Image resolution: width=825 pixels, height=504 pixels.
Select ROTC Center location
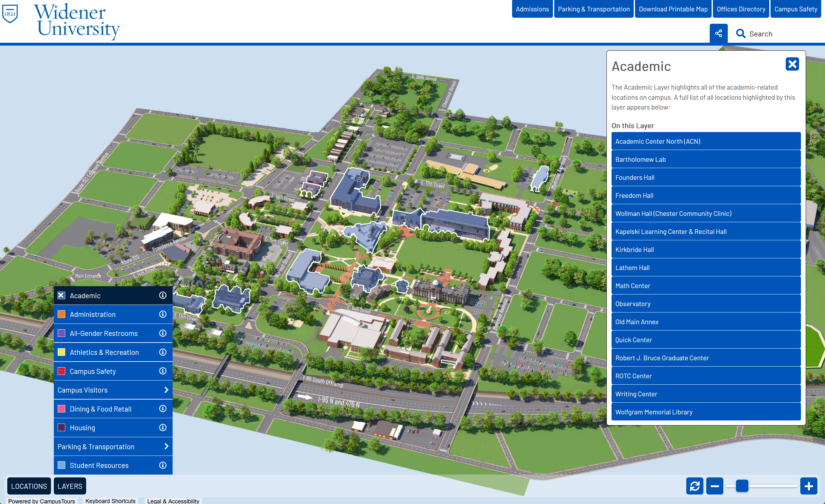pyautogui.click(x=706, y=376)
